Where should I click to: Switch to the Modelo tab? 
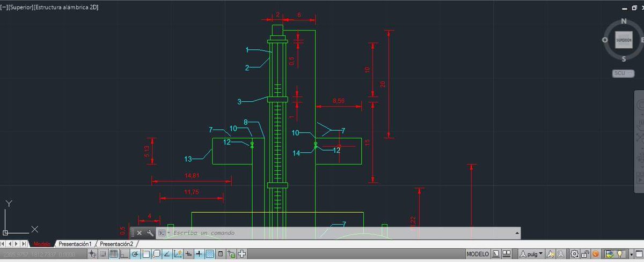point(41,244)
